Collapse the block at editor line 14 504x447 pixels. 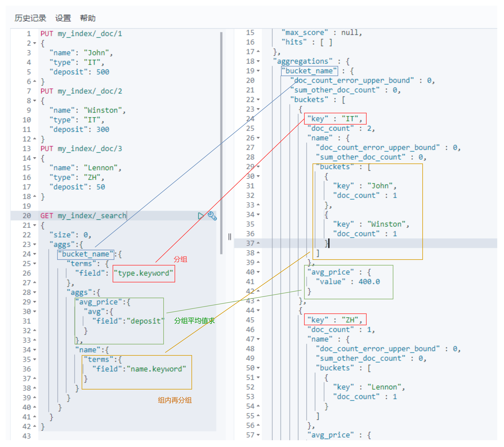click(35, 158)
